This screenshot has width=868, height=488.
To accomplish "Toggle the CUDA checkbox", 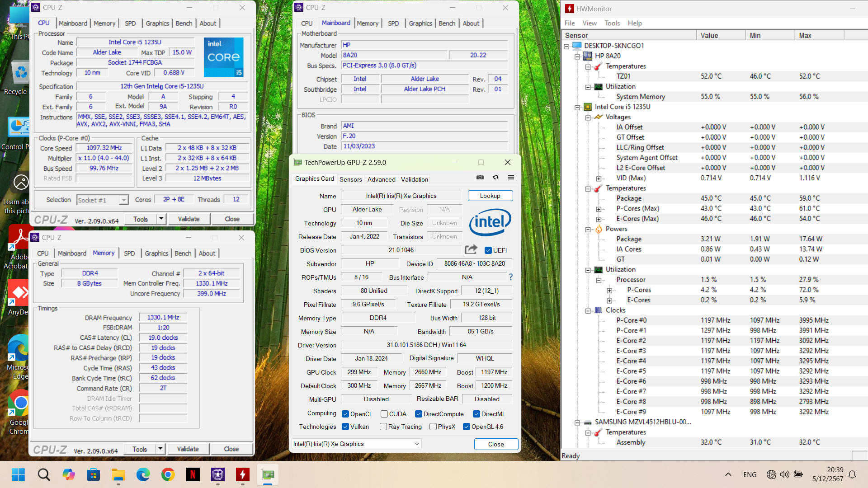I will coord(384,414).
